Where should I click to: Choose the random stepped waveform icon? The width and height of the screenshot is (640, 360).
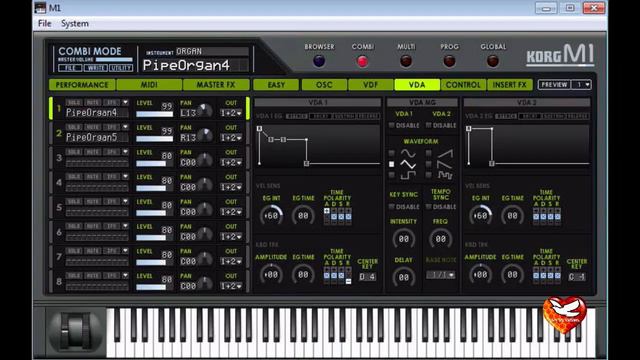[x=445, y=175]
